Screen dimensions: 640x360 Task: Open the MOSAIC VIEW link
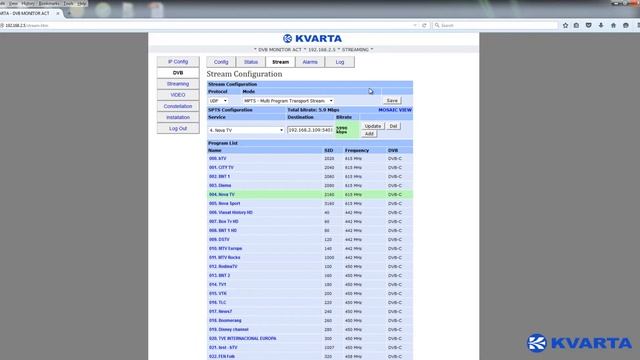395,110
